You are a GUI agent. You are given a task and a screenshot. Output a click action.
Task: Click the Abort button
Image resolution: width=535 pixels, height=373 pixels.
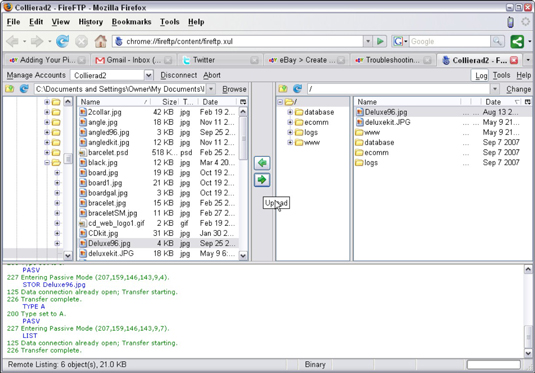tap(212, 75)
